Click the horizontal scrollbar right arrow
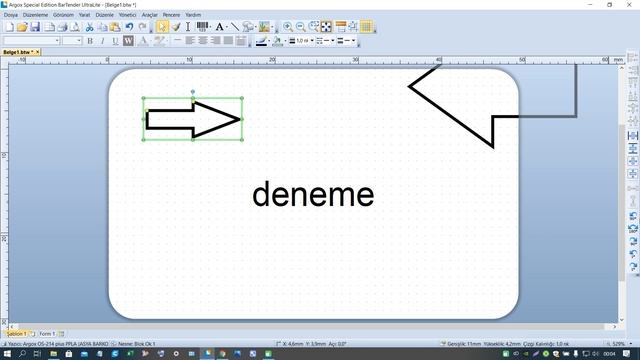The image size is (640, 360). pyautogui.click(x=614, y=327)
